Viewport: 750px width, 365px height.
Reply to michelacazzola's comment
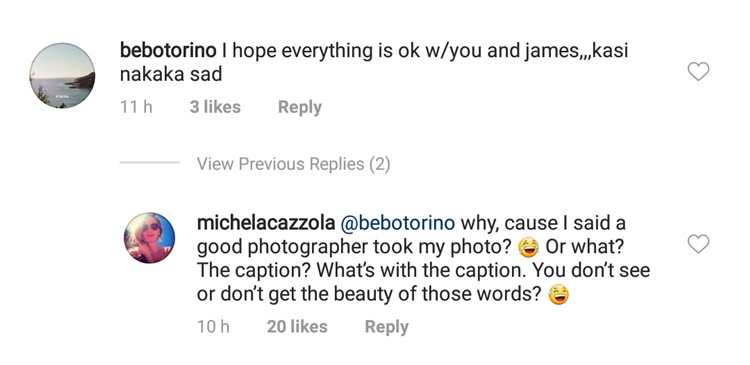pyautogui.click(x=386, y=327)
